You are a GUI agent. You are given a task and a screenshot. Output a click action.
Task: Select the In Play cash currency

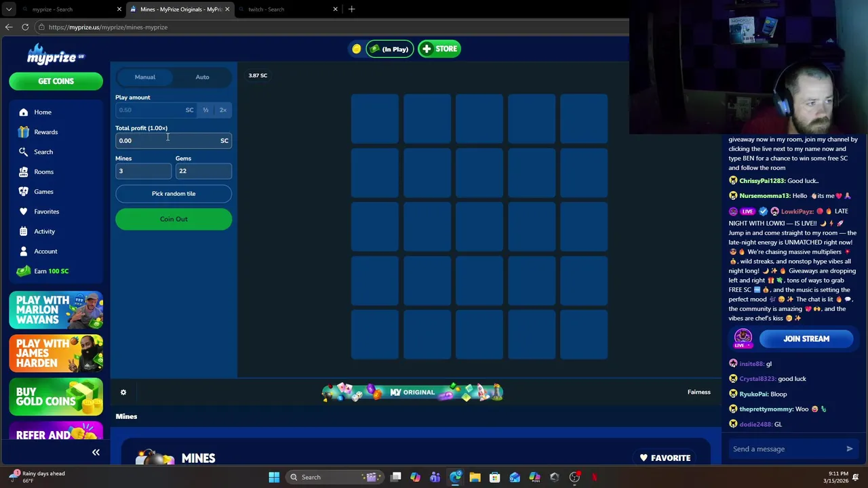(x=389, y=49)
